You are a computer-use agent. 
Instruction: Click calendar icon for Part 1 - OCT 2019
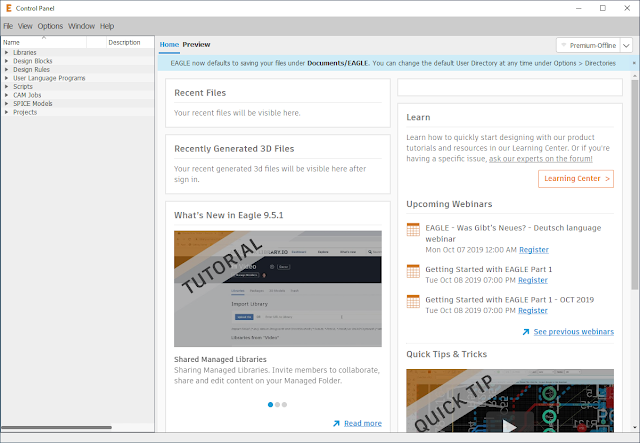413,302
